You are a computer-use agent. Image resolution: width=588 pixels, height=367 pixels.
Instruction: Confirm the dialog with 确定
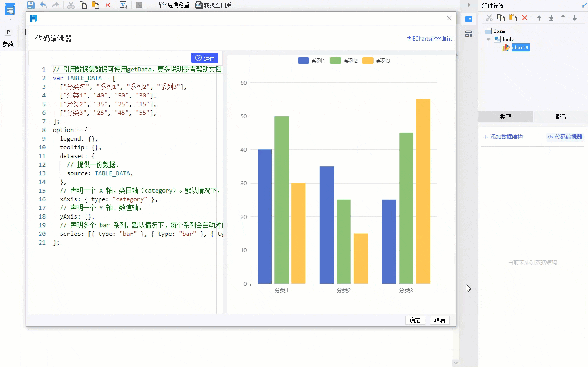(x=415, y=320)
